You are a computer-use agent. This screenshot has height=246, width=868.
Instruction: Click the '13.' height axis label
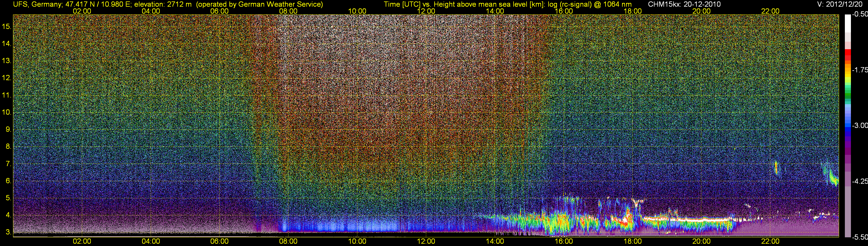pyautogui.click(x=7, y=61)
